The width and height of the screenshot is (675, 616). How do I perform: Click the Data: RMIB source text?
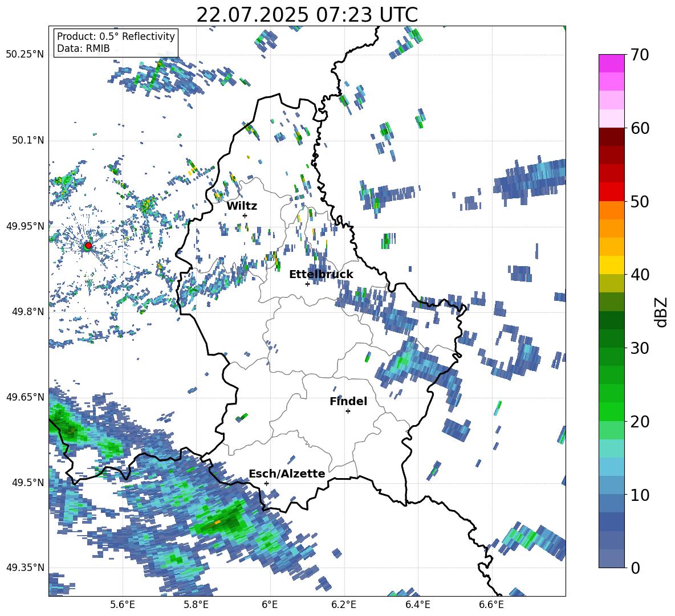[x=83, y=48]
